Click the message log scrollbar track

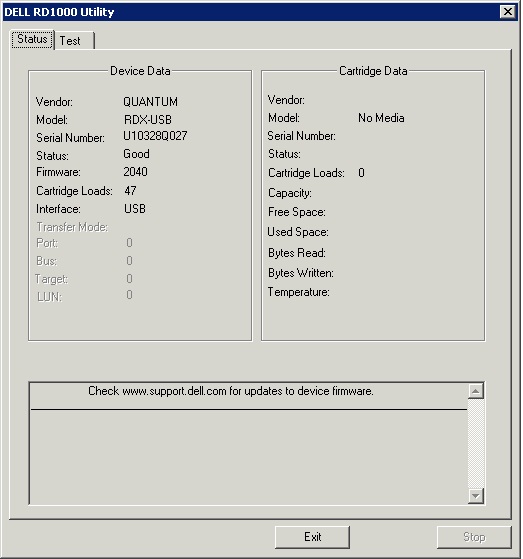point(476,443)
